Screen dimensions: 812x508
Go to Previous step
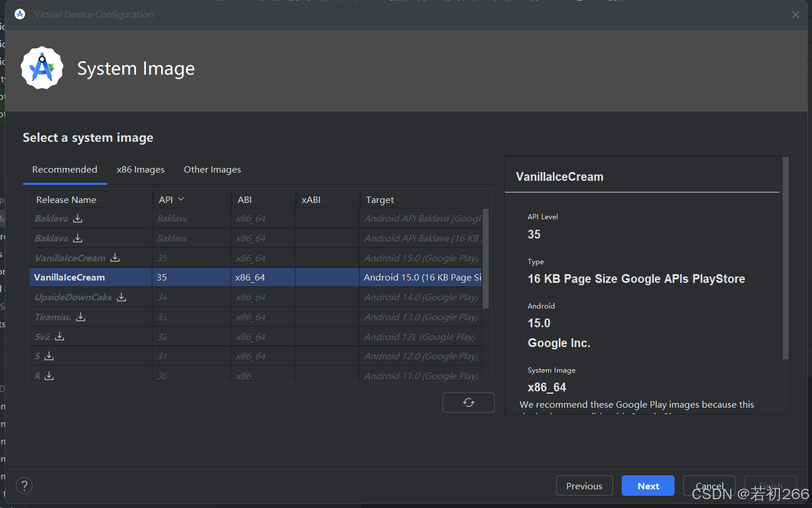point(584,486)
